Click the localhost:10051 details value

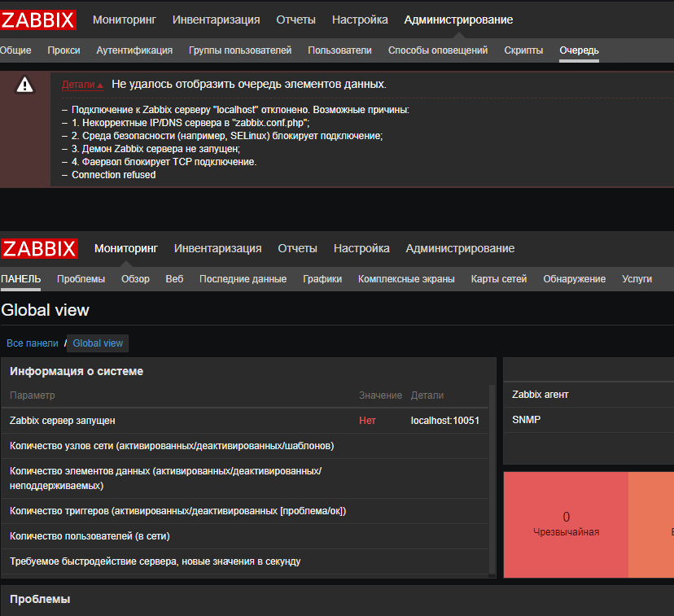(445, 421)
